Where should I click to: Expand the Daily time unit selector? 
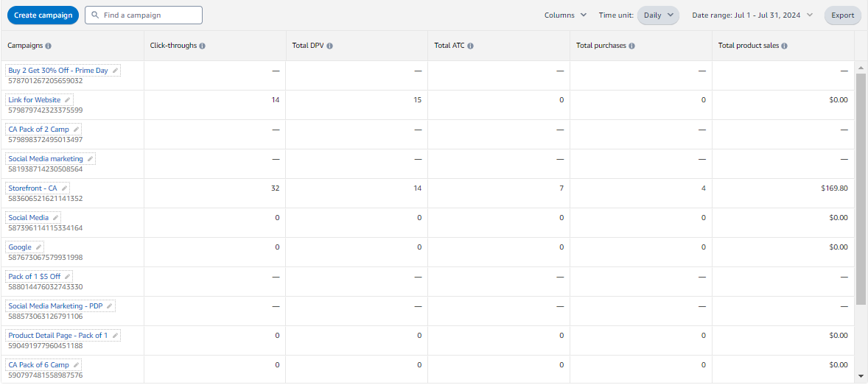(658, 15)
